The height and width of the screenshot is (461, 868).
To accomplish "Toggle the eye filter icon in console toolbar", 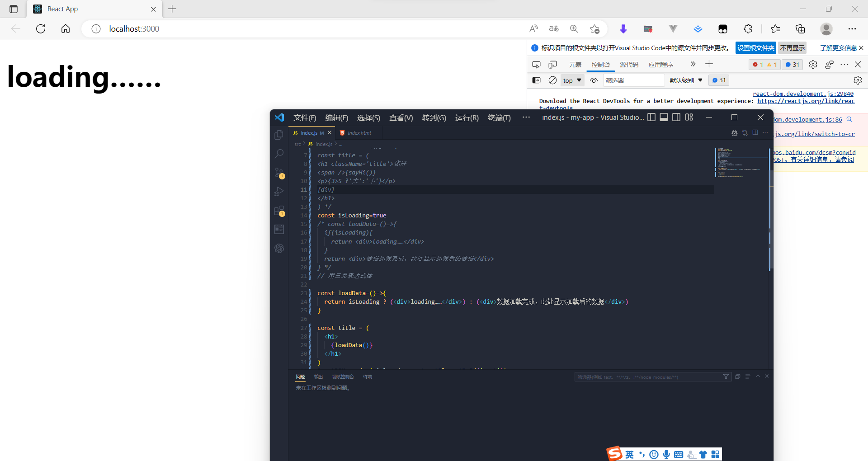I will 594,80.
